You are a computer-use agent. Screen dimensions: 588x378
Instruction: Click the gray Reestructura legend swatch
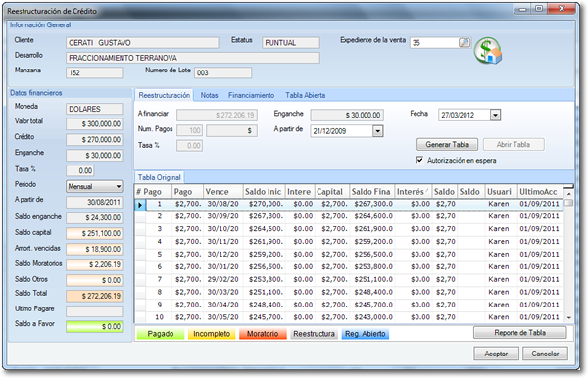[x=314, y=334]
